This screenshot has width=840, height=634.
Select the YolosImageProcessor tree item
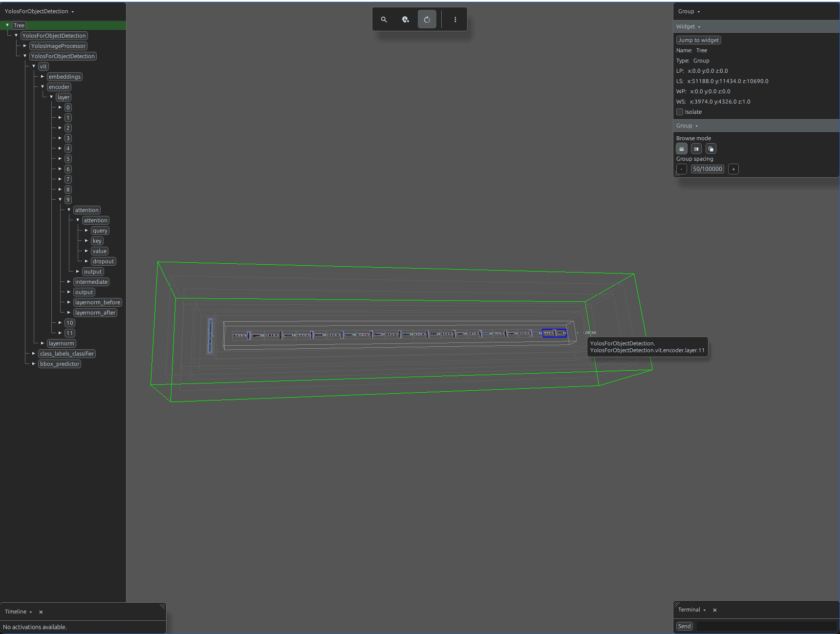pos(58,46)
